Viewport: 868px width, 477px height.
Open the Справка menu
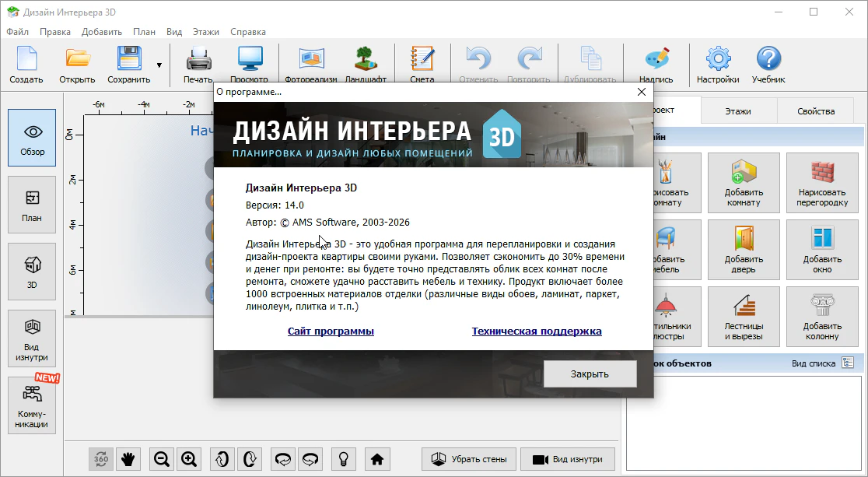coord(248,32)
